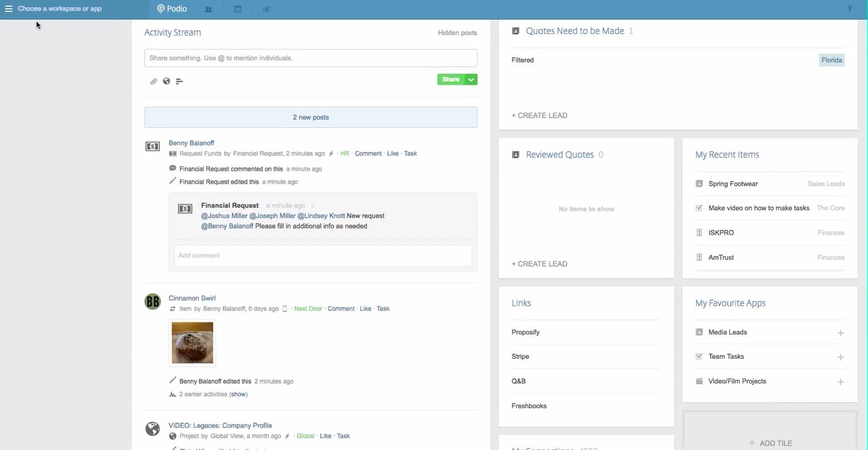This screenshot has width=868, height=450.
Task: Open Spring Footwear recent item
Action: (x=733, y=184)
